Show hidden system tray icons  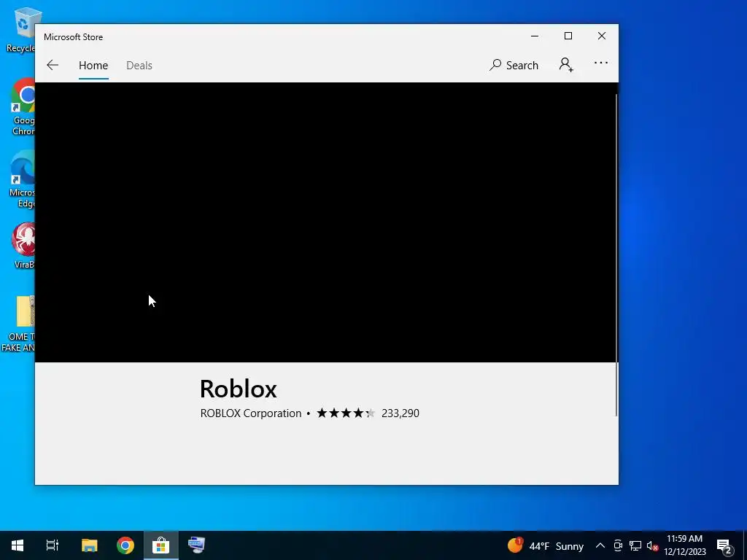[600, 545]
